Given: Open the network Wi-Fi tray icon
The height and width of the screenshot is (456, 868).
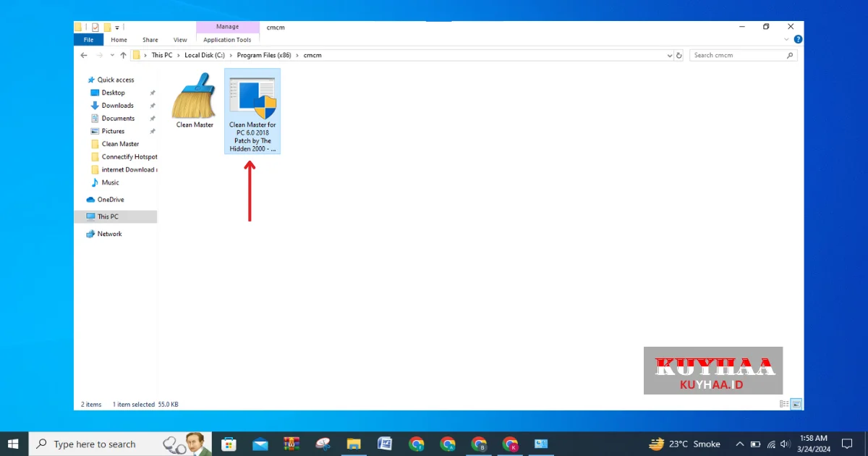Looking at the screenshot, I should (x=771, y=444).
